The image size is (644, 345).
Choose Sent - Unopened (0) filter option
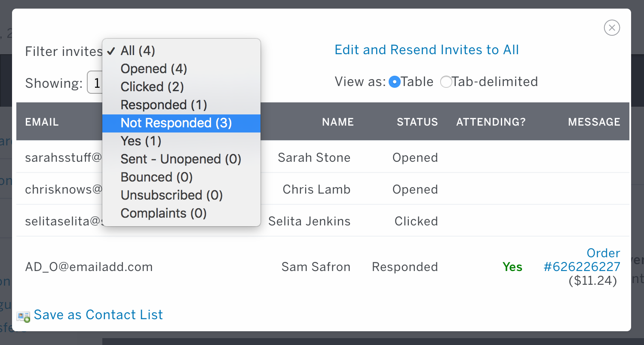181,159
